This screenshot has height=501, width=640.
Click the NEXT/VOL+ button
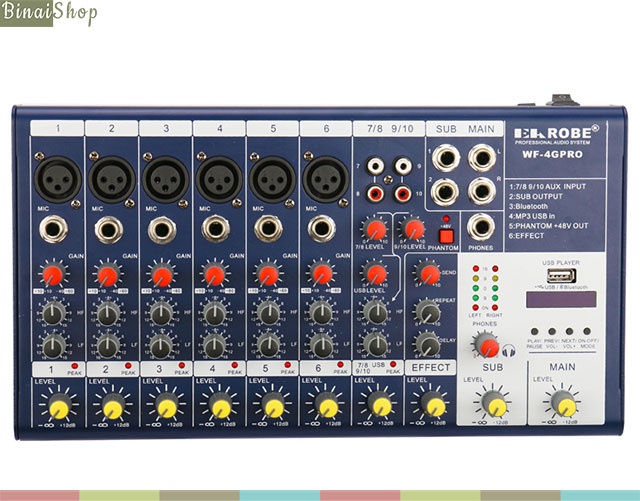569,331
